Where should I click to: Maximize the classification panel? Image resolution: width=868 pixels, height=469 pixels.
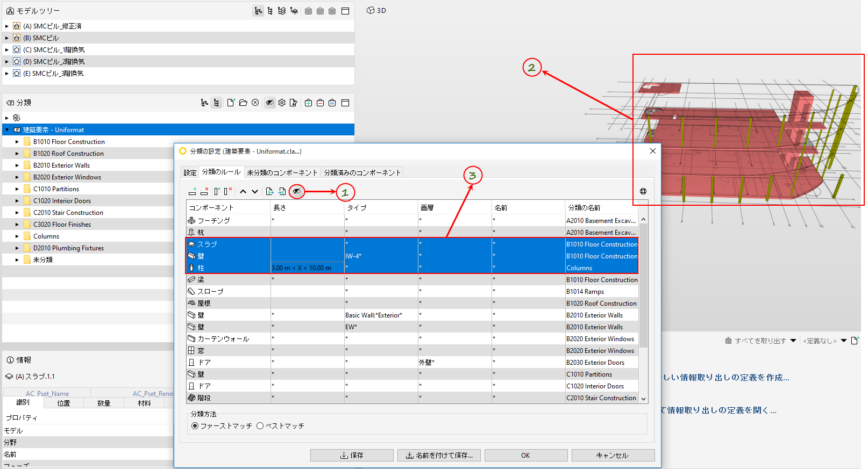[345, 103]
